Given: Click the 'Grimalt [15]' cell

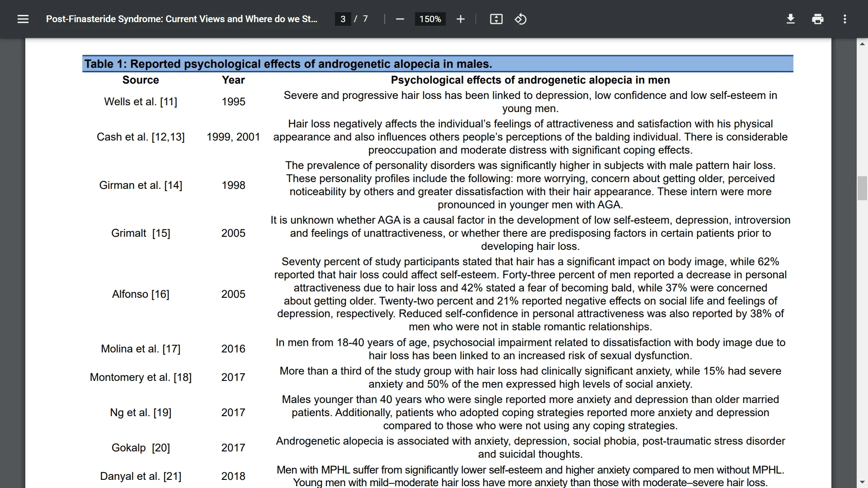Looking at the screenshot, I should point(141,233).
